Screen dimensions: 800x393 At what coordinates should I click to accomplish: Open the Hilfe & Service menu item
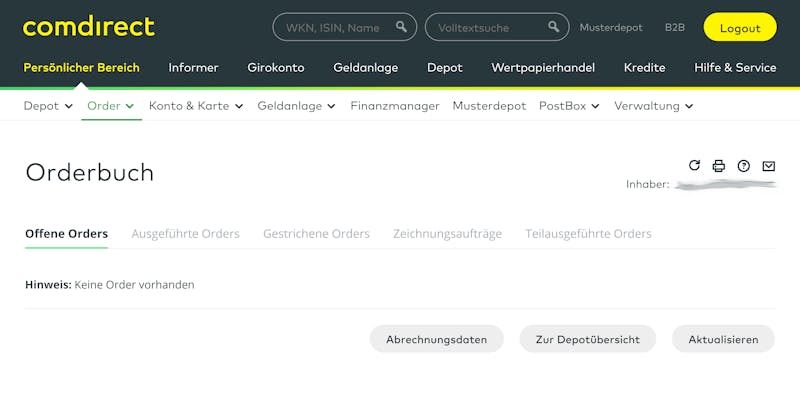pyautogui.click(x=735, y=67)
